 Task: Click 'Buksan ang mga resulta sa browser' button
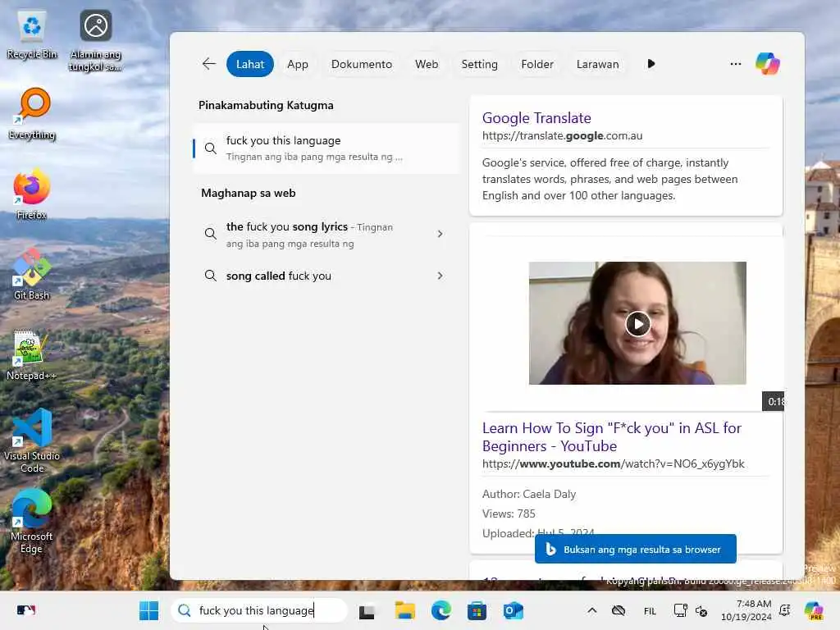pos(636,549)
